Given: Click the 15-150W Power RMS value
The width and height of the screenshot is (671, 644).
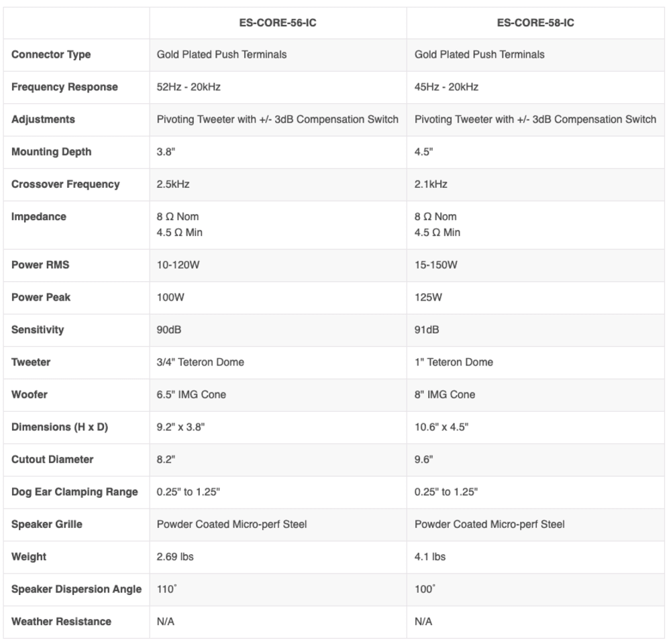Looking at the screenshot, I should pyautogui.click(x=435, y=265).
